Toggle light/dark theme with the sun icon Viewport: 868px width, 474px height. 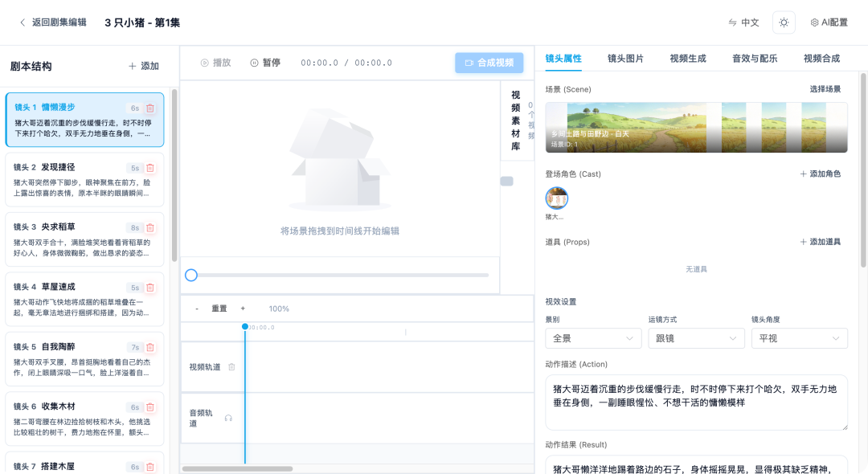pos(784,22)
